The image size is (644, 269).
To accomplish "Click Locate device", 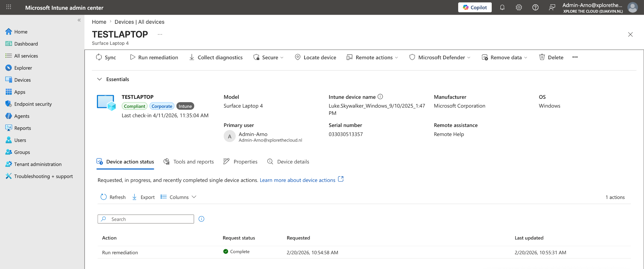I will point(315,57).
